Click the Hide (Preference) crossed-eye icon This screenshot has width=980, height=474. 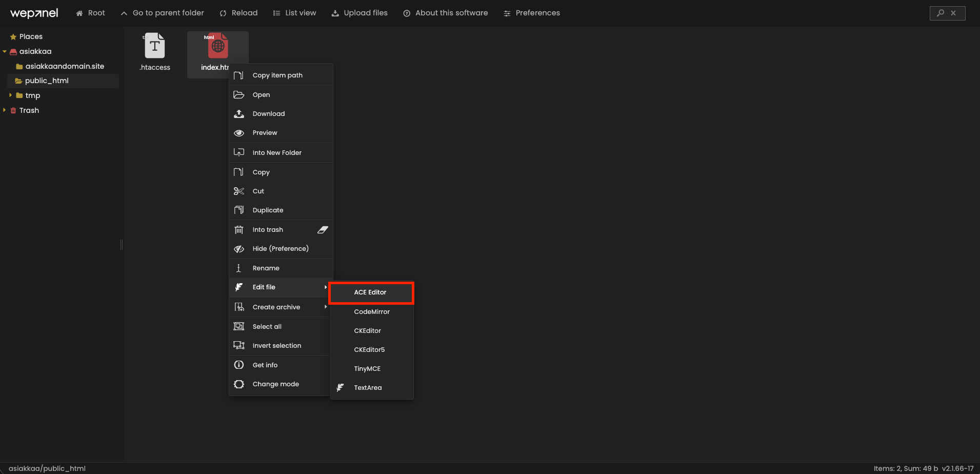coord(238,249)
